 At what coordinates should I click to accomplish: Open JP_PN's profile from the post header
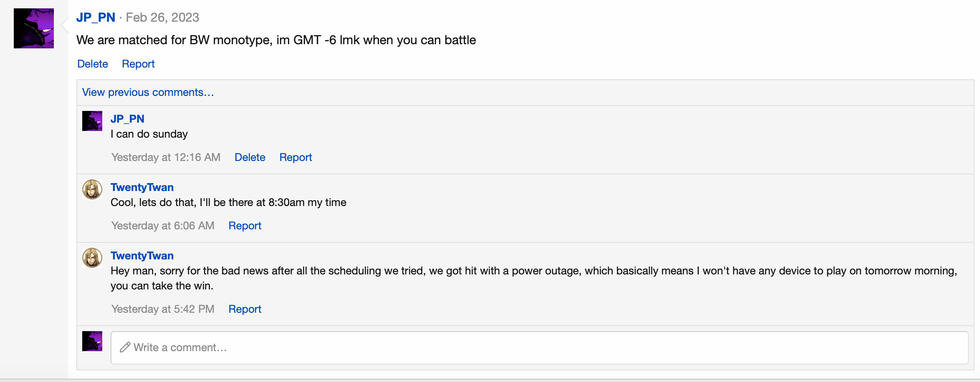click(96, 18)
